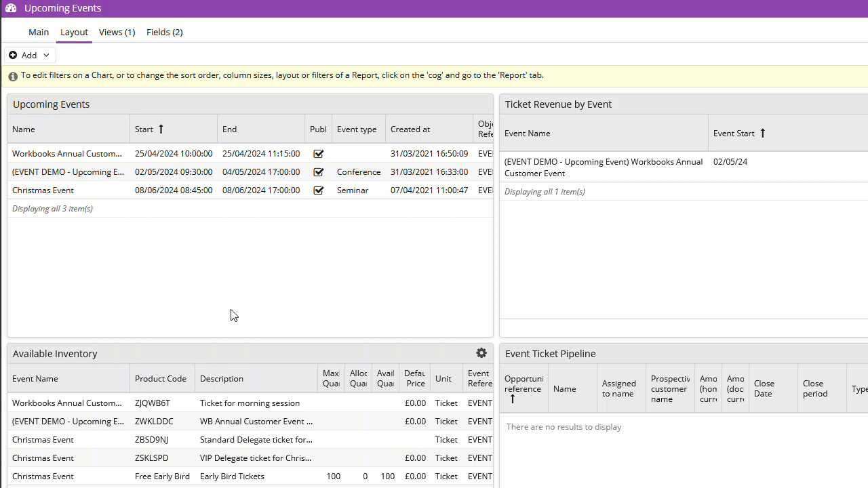Open the Fields (2) tab
The width and height of the screenshot is (868, 488).
tap(164, 32)
